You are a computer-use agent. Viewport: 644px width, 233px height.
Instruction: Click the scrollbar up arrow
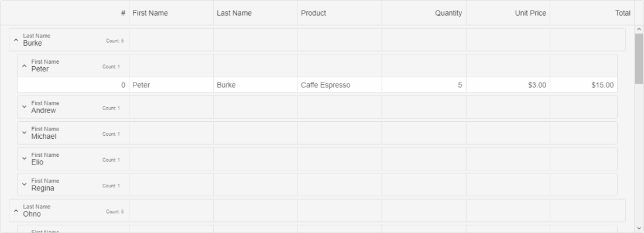(x=639, y=29)
